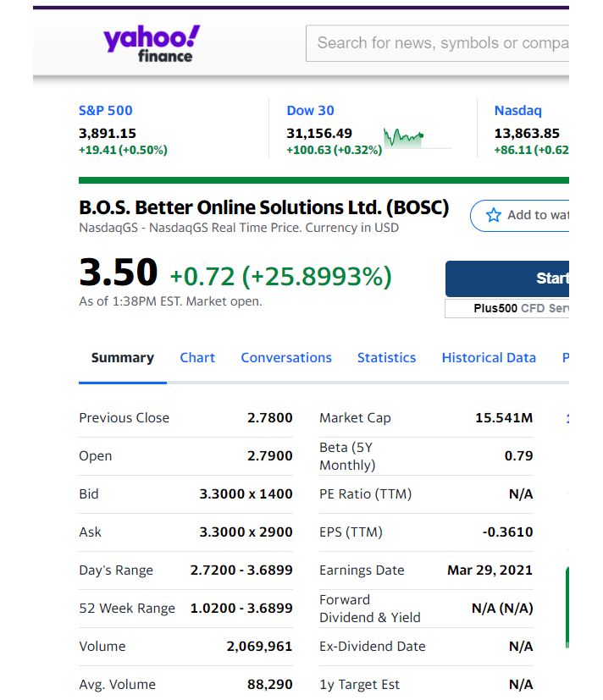
Task: Click the Dow 30 value 31,156.49
Action: (319, 133)
